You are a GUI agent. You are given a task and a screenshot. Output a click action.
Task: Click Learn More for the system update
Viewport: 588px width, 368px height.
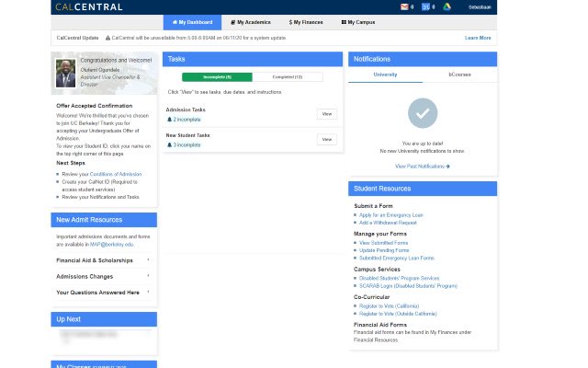pos(478,38)
